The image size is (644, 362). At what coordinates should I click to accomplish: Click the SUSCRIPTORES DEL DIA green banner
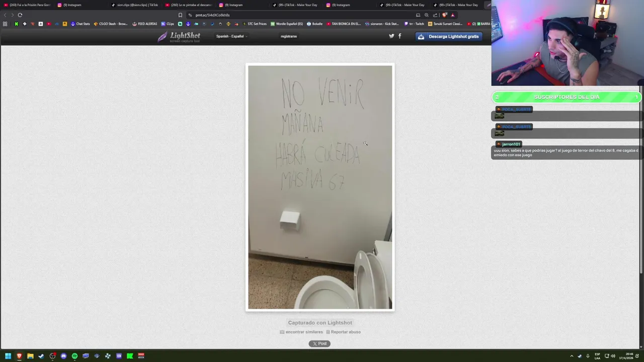[567, 97]
